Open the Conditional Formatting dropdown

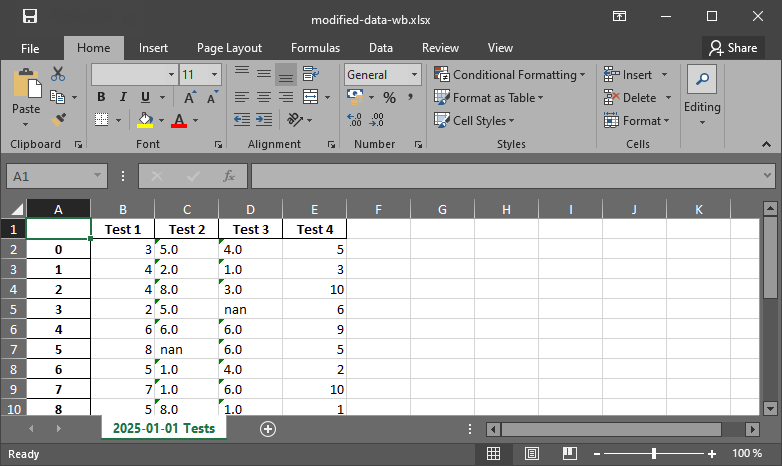pyautogui.click(x=509, y=75)
